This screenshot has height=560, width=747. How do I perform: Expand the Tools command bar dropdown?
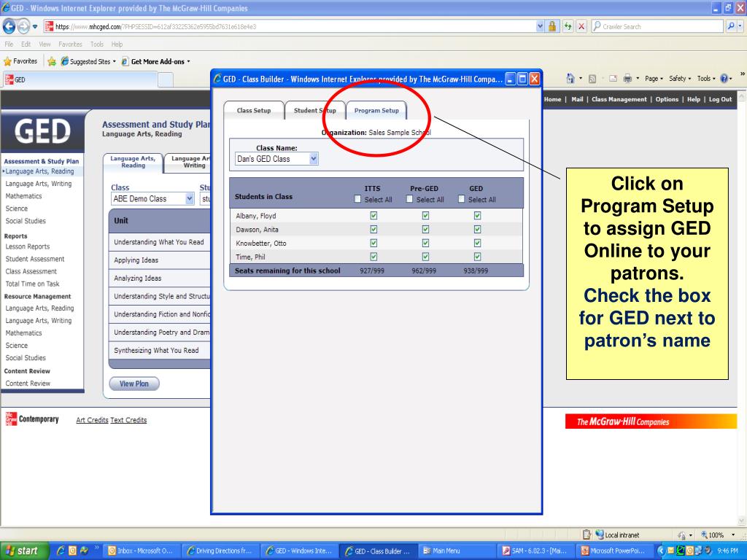[706, 79]
